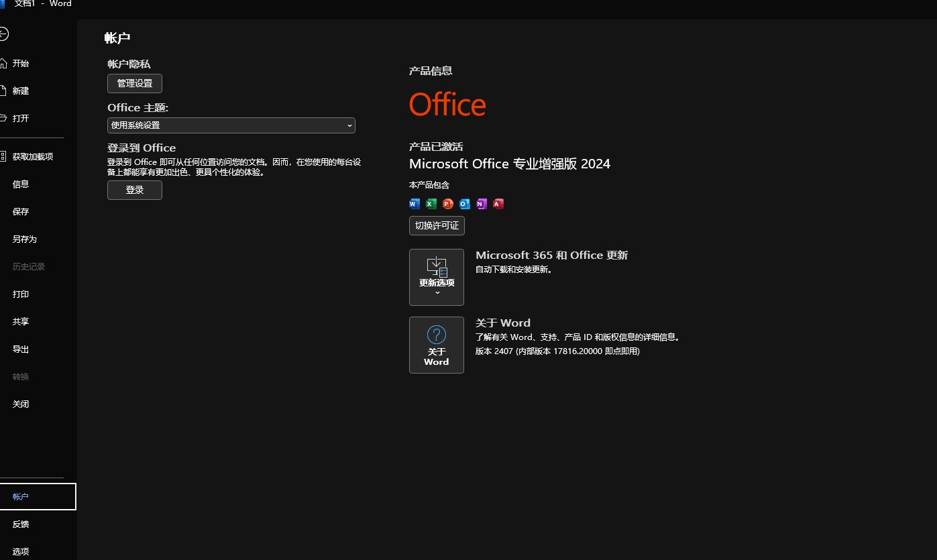Click the 关于 Word heading text
937x560 pixels.
pyautogui.click(x=503, y=323)
